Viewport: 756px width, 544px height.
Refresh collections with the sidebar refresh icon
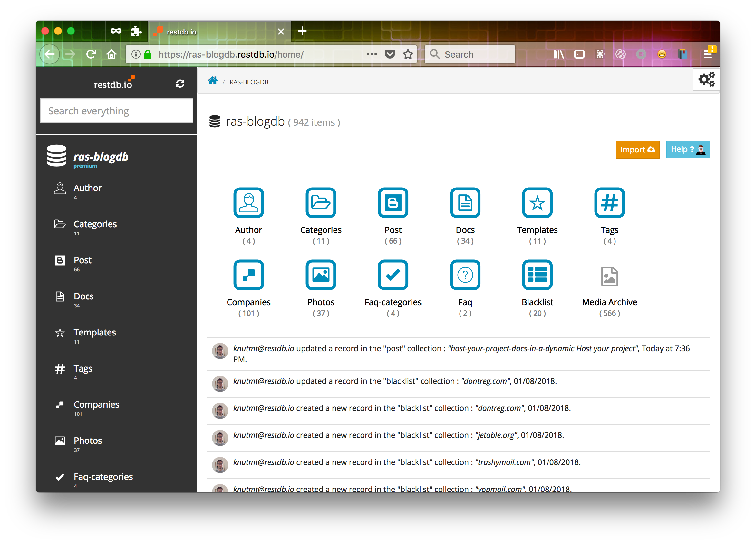coord(180,84)
